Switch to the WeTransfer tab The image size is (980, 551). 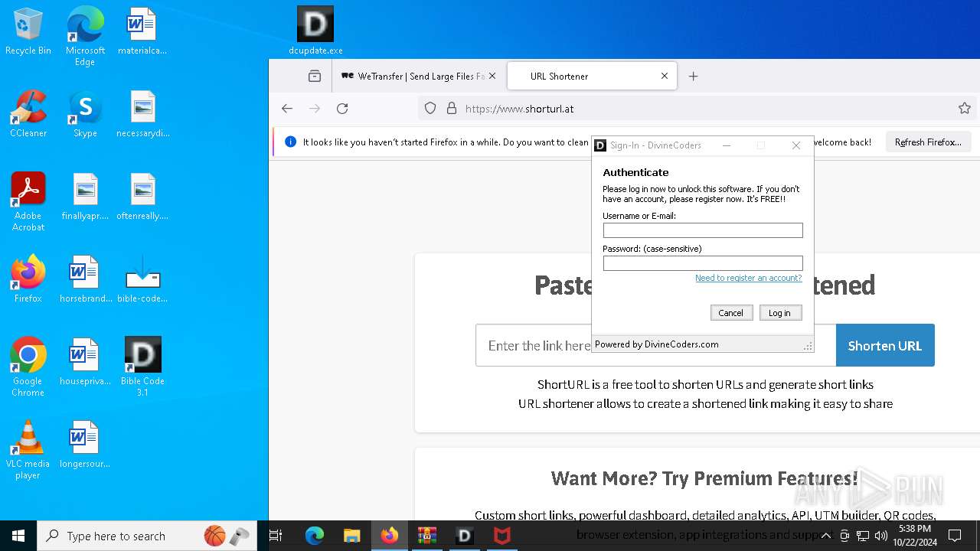point(412,76)
